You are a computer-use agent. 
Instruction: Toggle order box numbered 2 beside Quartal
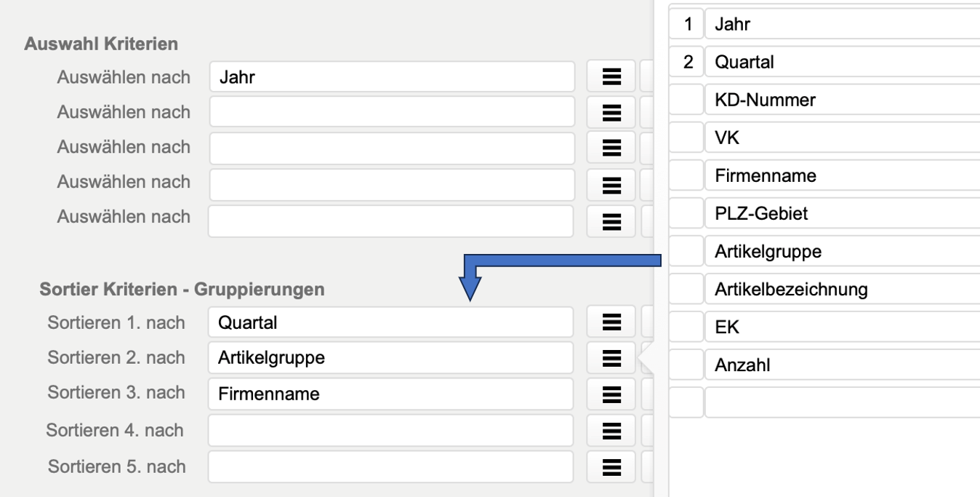(x=686, y=63)
